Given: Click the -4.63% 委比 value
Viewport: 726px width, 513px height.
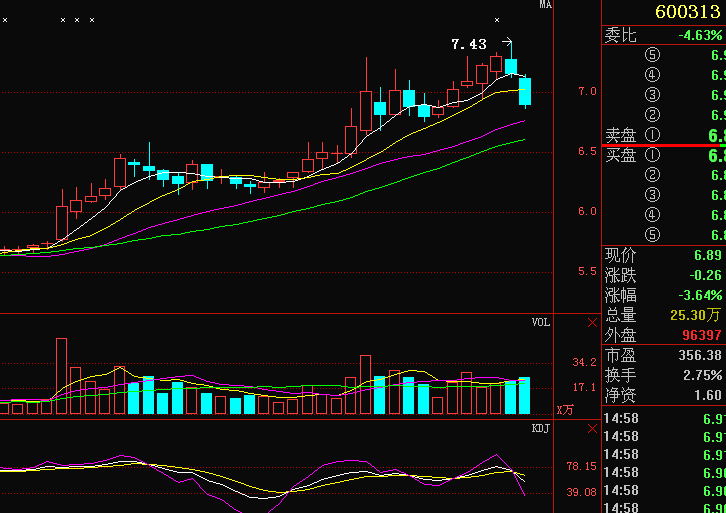Looking at the screenshot, I should click(x=700, y=35).
